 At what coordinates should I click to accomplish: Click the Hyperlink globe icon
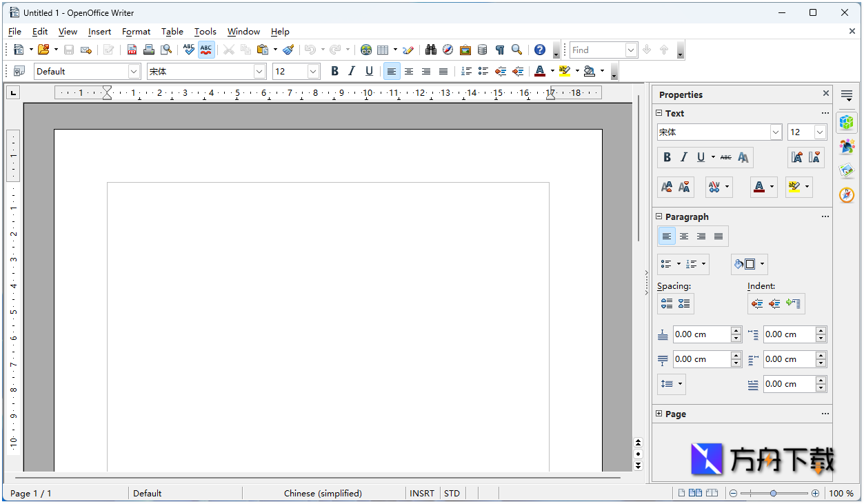coord(366,50)
